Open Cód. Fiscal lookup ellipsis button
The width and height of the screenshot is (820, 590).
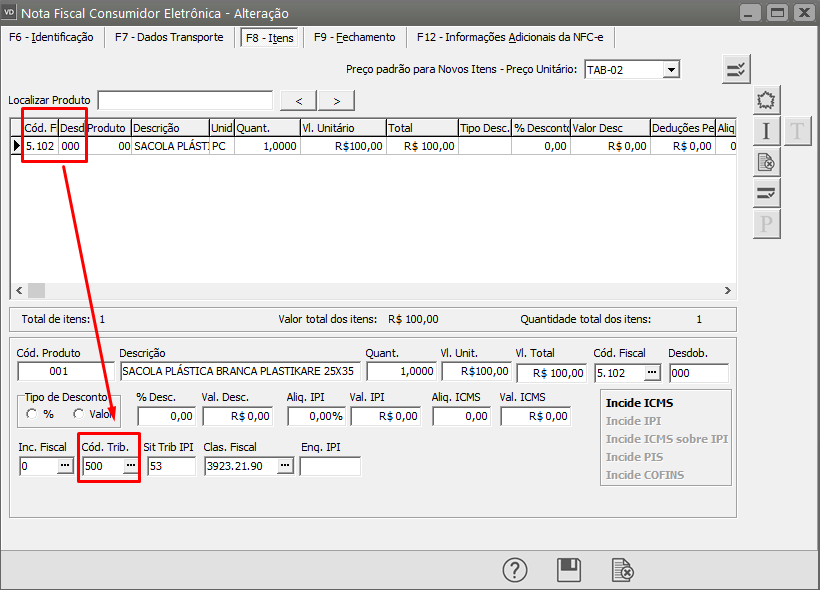tap(651, 373)
